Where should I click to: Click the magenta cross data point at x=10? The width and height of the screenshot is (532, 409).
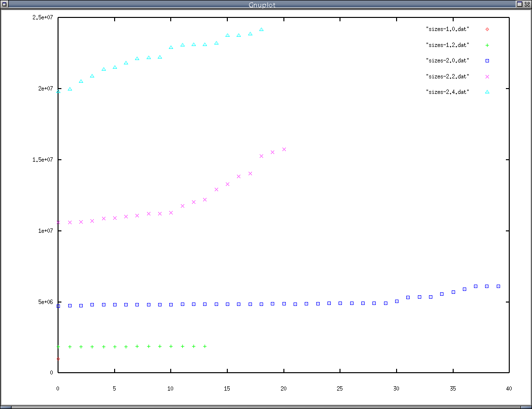coord(171,213)
